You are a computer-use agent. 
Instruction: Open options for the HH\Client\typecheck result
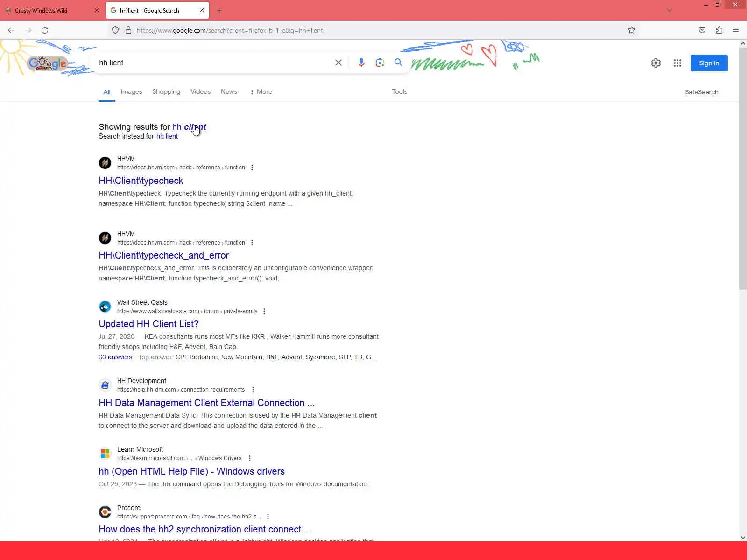click(x=252, y=168)
